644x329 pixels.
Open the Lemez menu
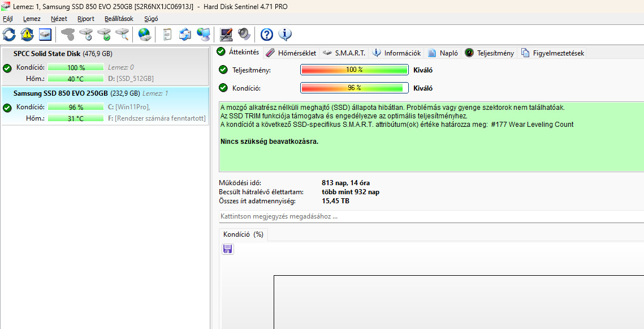tap(32, 19)
